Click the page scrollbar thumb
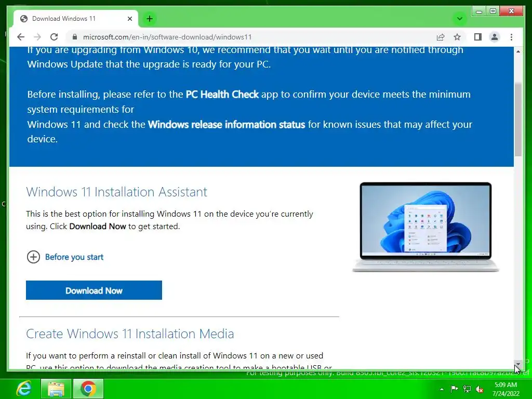 (518, 119)
